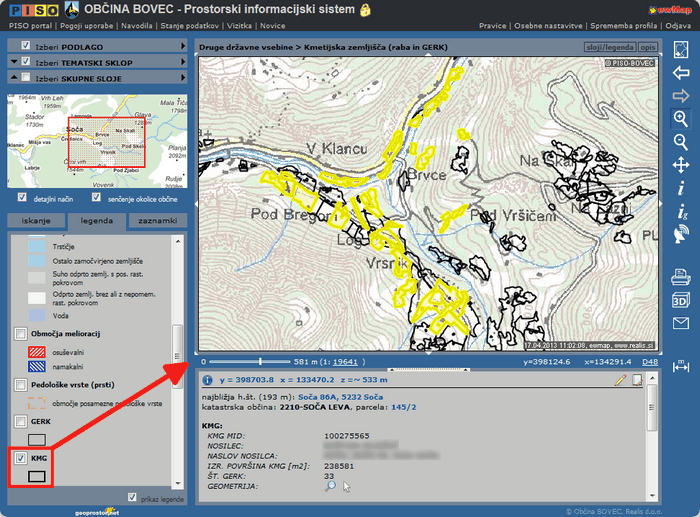Activate the pan (move map) tool
This screenshot has height=517, width=700.
(681, 165)
